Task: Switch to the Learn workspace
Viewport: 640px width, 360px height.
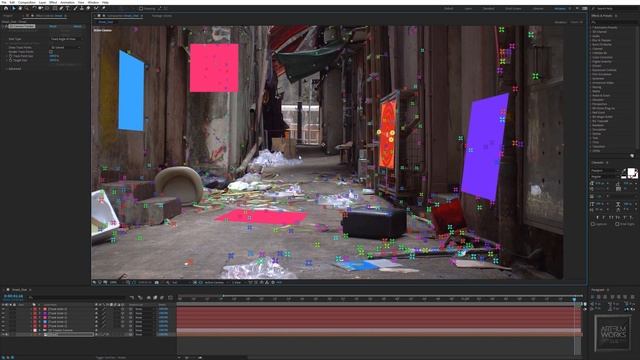Action: point(468,9)
